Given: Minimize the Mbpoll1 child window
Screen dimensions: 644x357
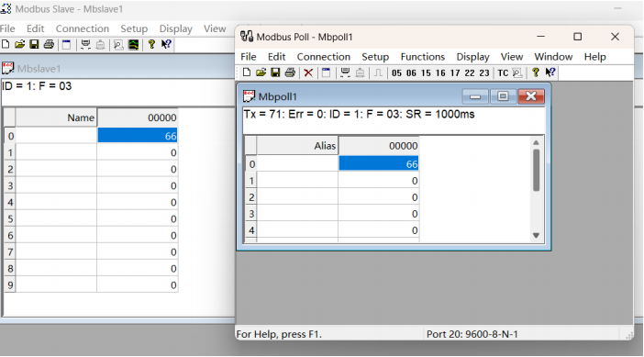Looking at the screenshot, I should pos(475,96).
